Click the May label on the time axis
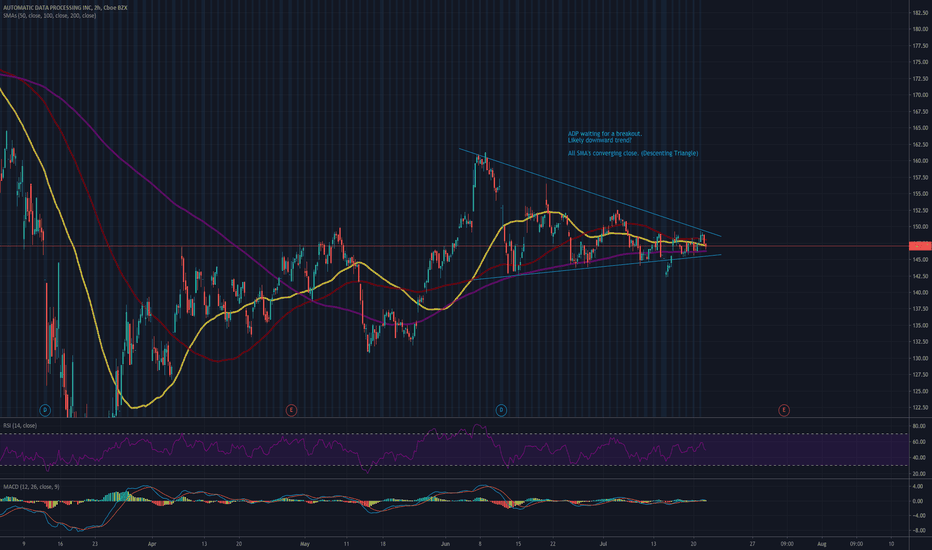932x550 pixels. (305, 543)
